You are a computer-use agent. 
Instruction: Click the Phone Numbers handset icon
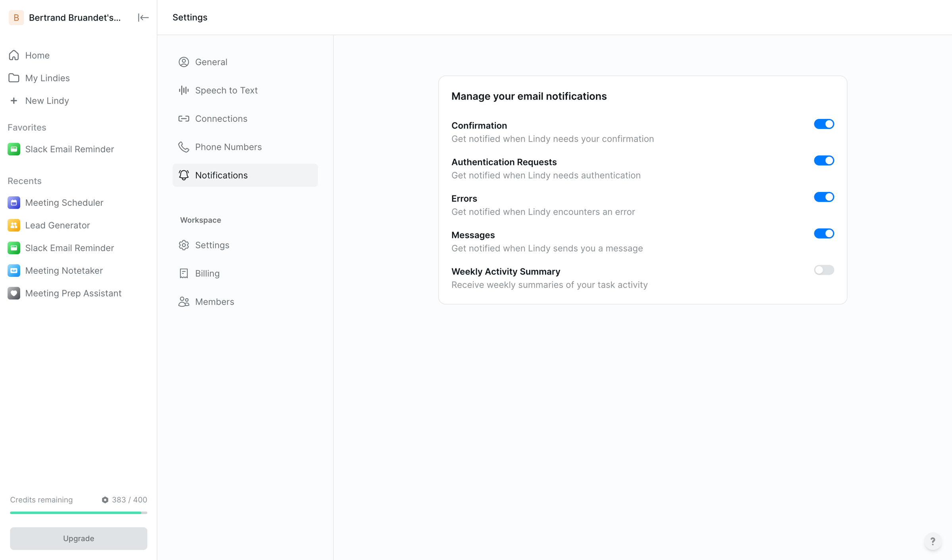(184, 147)
